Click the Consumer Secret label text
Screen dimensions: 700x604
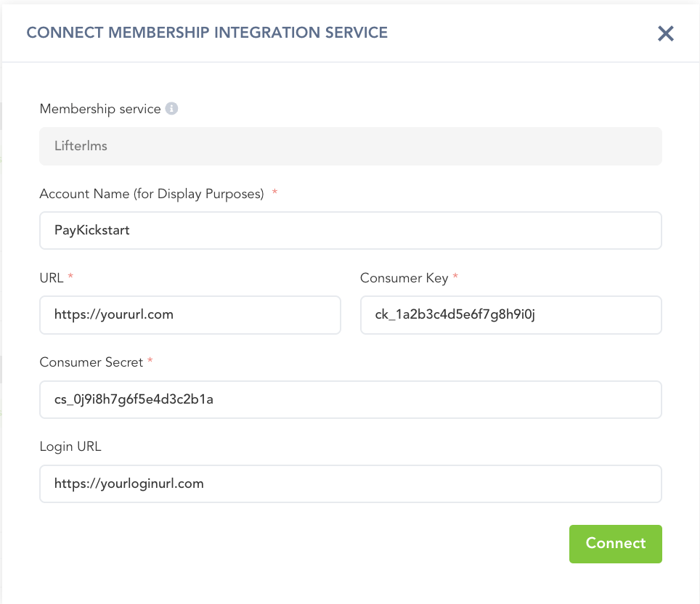coord(91,362)
